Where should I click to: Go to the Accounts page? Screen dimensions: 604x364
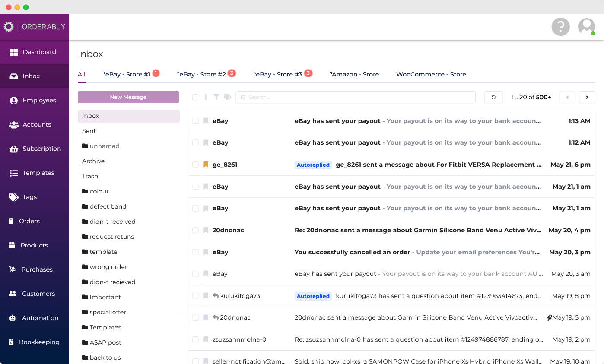35,124
